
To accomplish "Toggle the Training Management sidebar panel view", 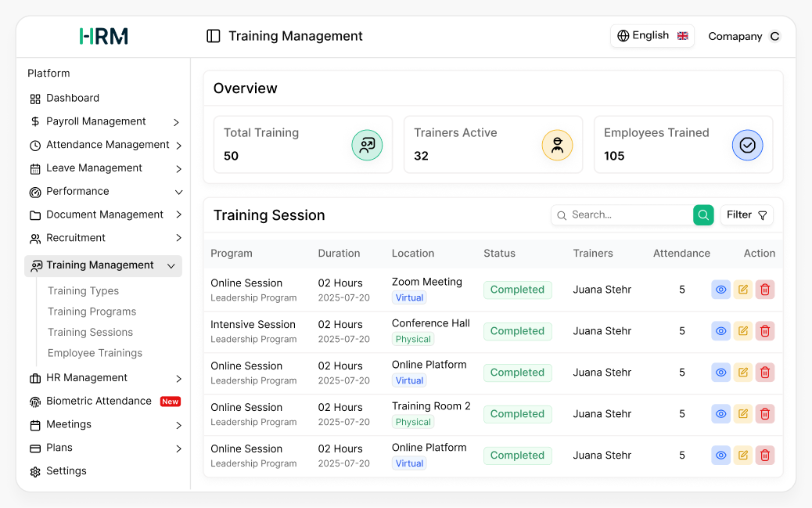I will pyautogui.click(x=213, y=35).
